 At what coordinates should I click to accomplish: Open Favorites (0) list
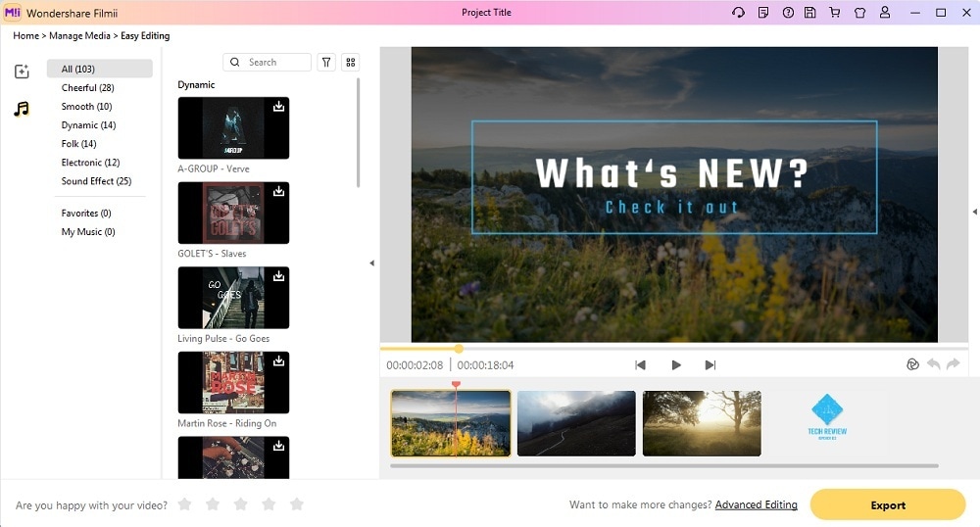point(85,213)
